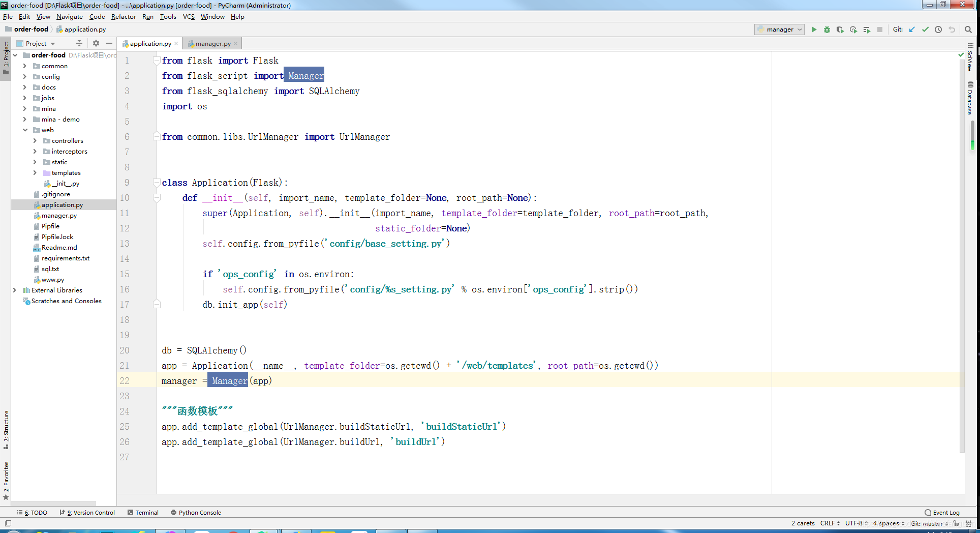Click the grey stop button in toolbar
The width and height of the screenshot is (980, 533).
880,29
